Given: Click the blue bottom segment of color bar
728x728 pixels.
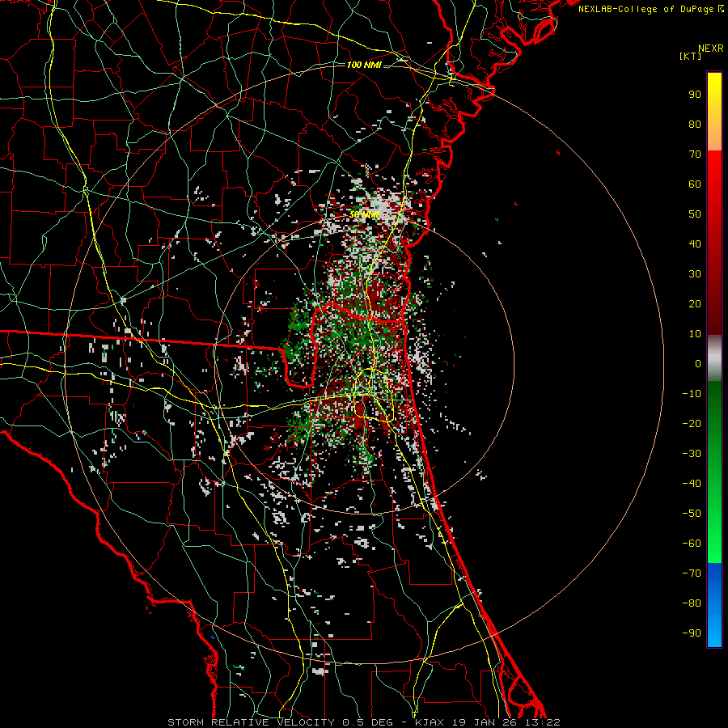Looking at the screenshot, I should pyautogui.click(x=714, y=605).
